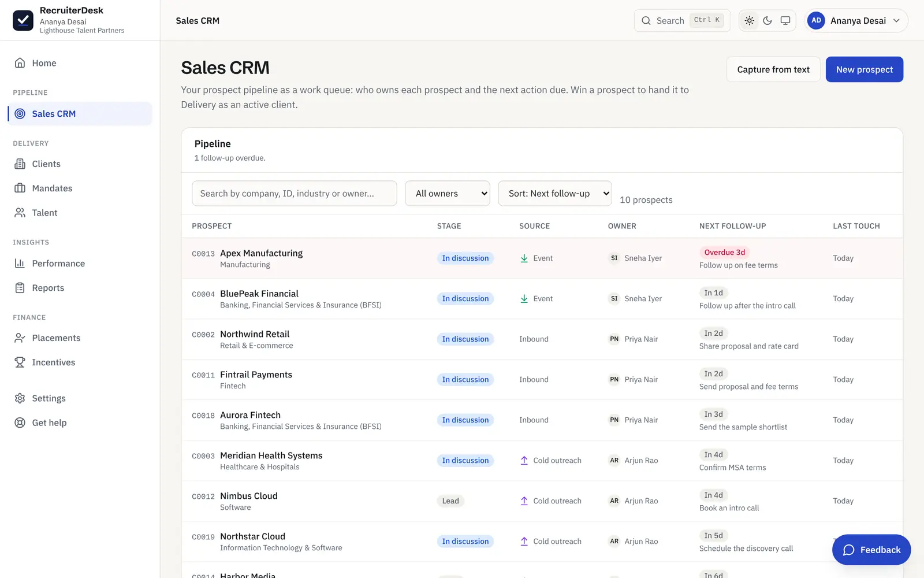Click the Event source icon for Apex Manufacturing
The height and width of the screenshot is (578, 924).
coord(524,258)
